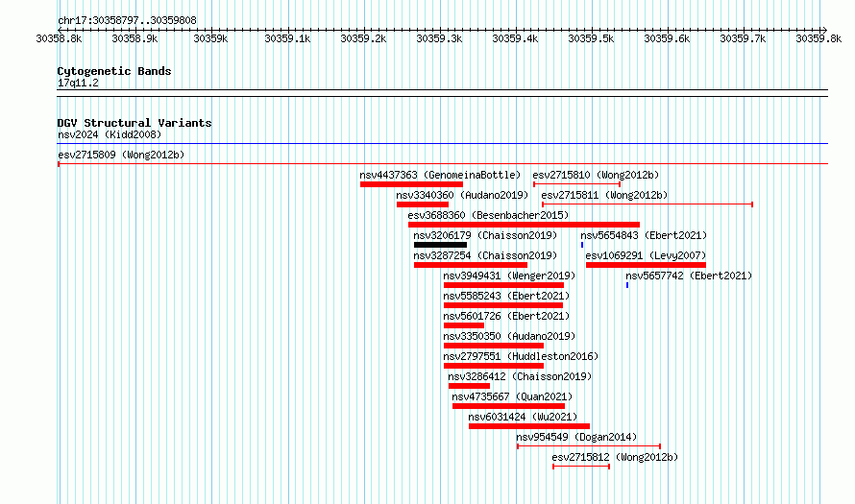Select the short red bar under nsv5601726
855x504 pixels.
tap(464, 325)
